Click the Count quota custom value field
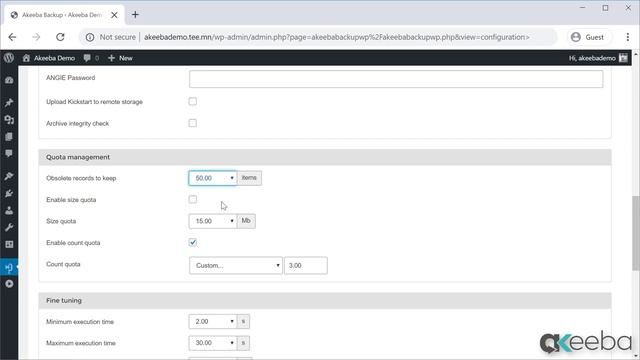Viewport: 640px width, 360px height. (306, 265)
